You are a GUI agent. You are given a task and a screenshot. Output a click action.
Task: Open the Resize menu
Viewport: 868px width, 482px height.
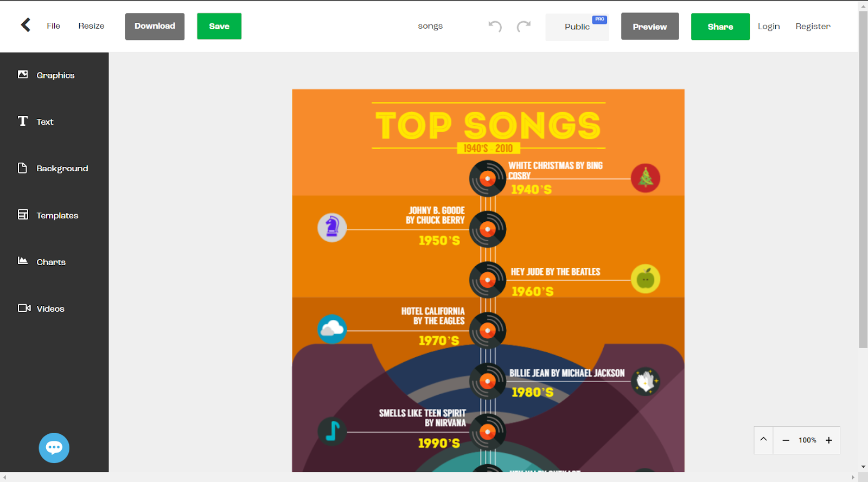click(x=91, y=25)
